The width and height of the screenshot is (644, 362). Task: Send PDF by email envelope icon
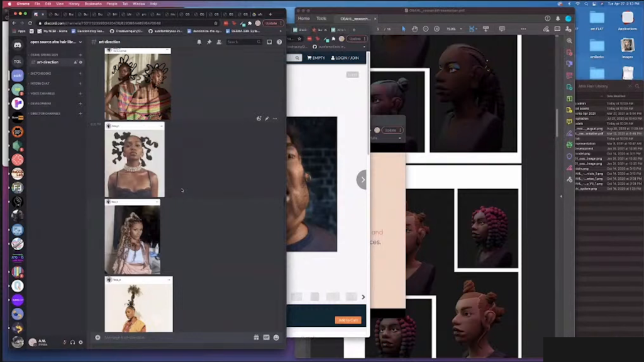557,29
